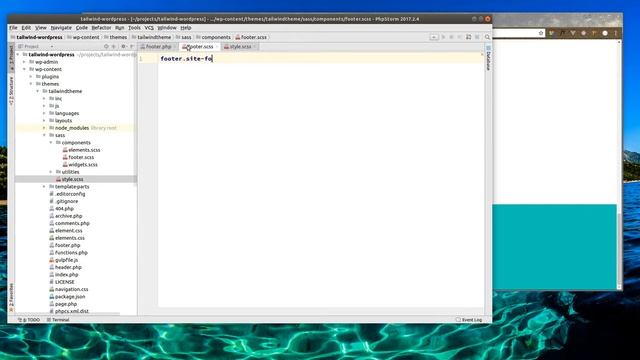Image resolution: width=640 pixels, height=360 pixels.
Task: Click the debug icon beside Run
Action: [451, 37]
